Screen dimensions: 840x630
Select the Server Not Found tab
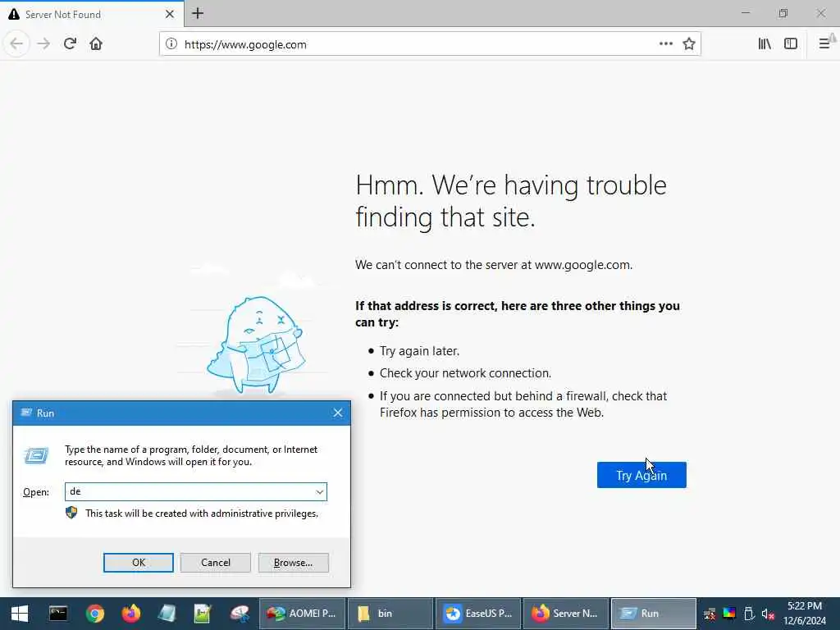92,14
